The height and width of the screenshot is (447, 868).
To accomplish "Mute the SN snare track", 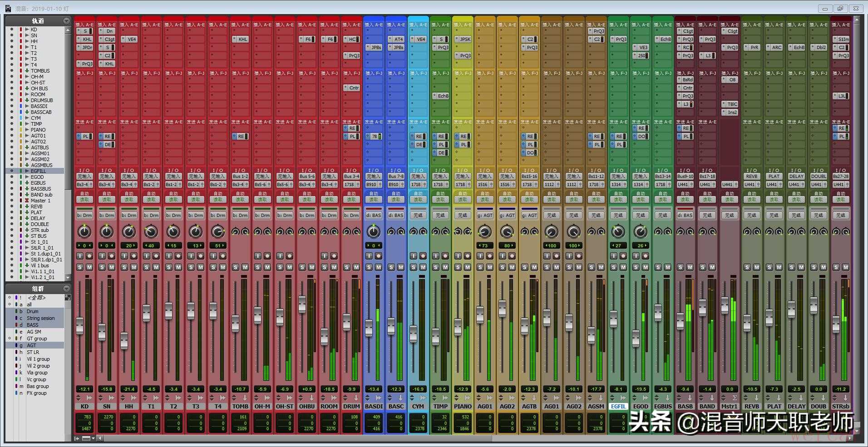I will click(112, 267).
